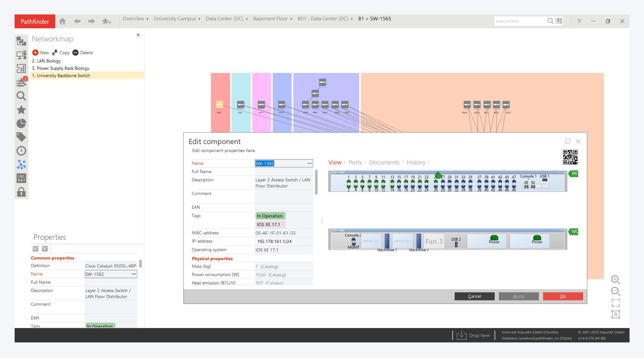Open the pie chart reports icon

(x=21, y=123)
